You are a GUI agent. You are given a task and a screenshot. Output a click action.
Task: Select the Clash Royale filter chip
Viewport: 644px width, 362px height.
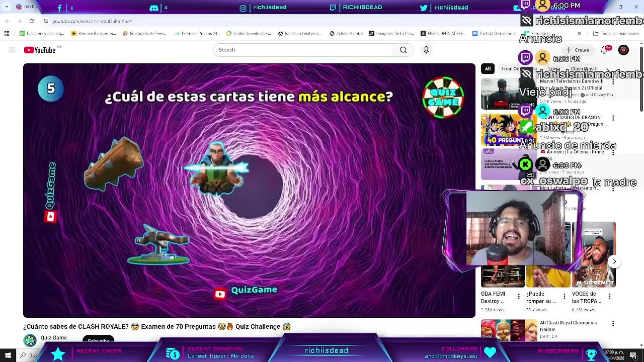(583, 69)
